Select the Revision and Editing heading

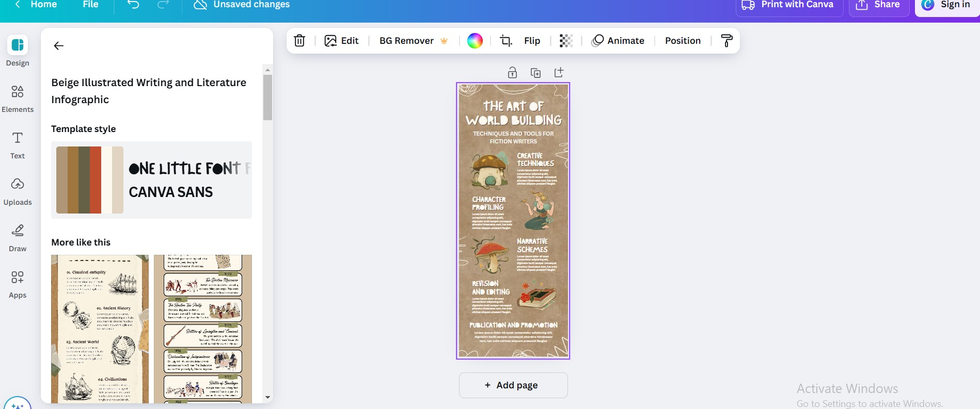click(x=491, y=288)
